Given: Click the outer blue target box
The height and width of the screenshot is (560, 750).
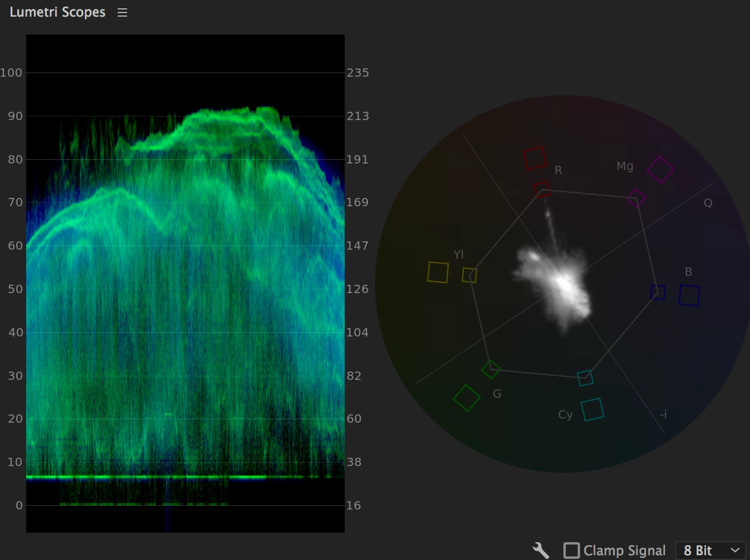Looking at the screenshot, I should tap(689, 295).
